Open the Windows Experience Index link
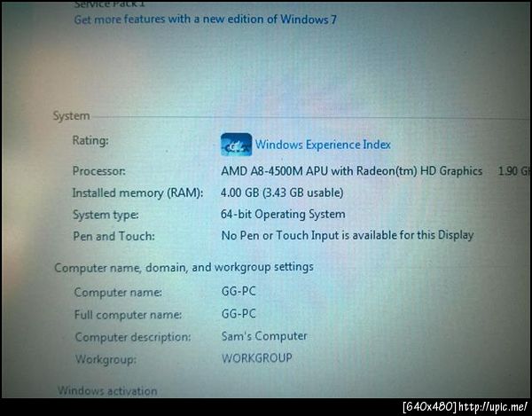532x416 pixels. pos(323,145)
